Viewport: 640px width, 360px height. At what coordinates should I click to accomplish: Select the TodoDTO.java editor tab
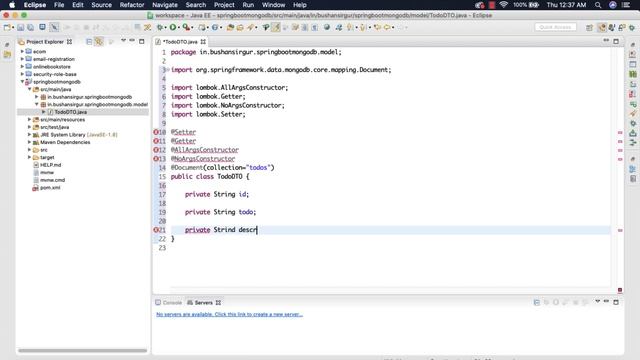(180, 42)
